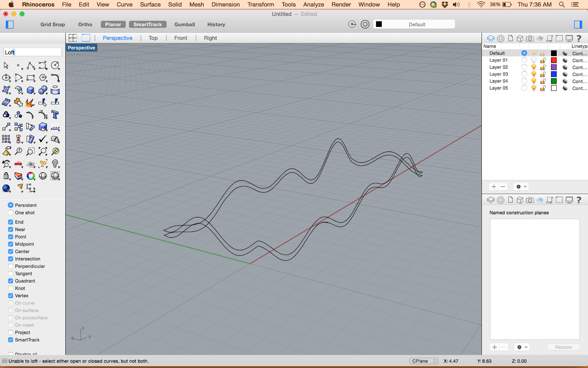Enable the Knot object snap

[11, 288]
